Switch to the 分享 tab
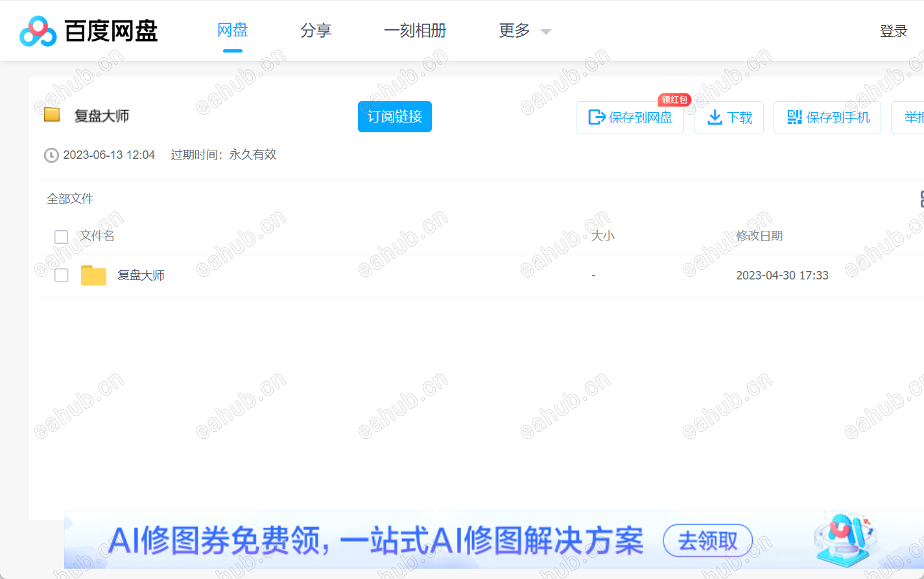The image size is (924, 579). tap(316, 30)
